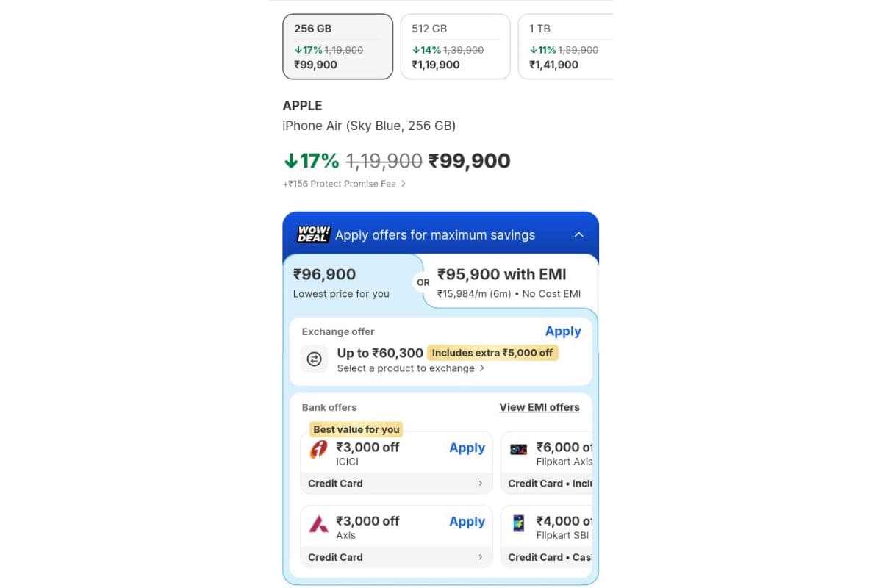The width and height of the screenshot is (882, 588).
Task: Apply the Axis ₹3,000 off offer
Action: click(x=467, y=522)
